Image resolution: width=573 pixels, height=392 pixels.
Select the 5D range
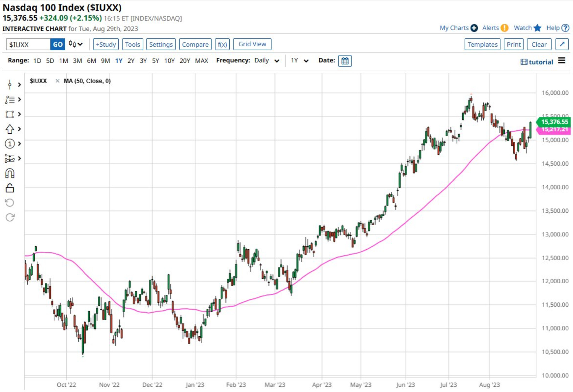point(50,61)
